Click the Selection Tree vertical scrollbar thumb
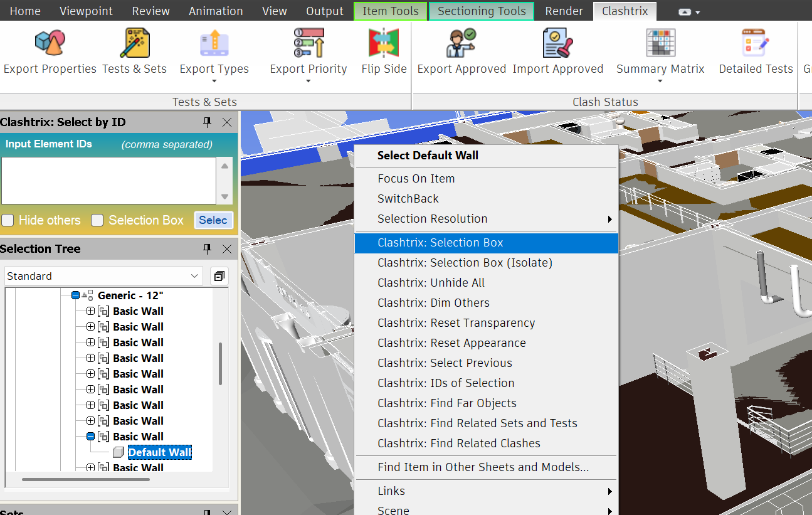Screen dimensions: 812x515 (x=220, y=364)
